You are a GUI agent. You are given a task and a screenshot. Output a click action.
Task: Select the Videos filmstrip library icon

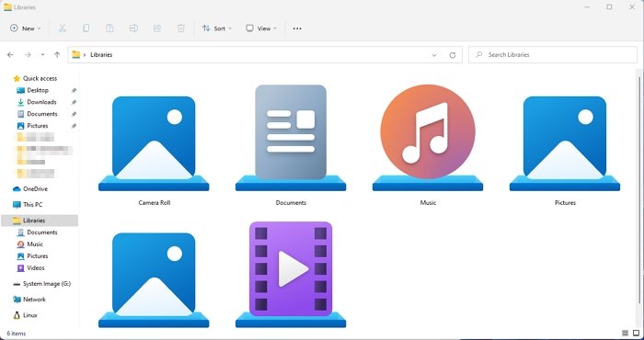tap(291, 275)
